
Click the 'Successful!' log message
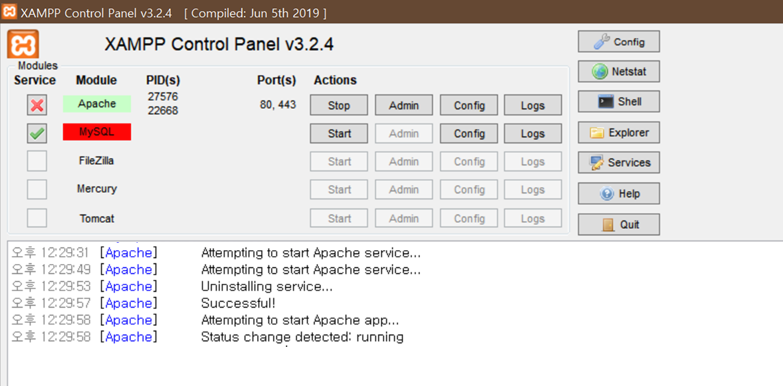238,303
